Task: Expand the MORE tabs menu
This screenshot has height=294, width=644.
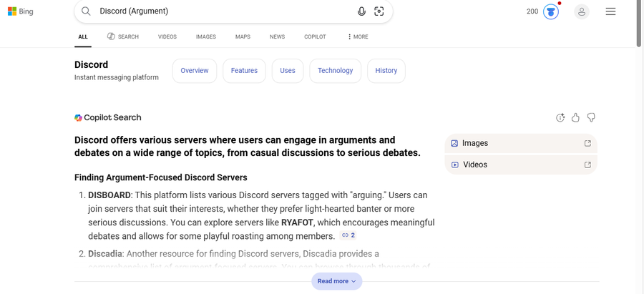Action: tap(358, 36)
